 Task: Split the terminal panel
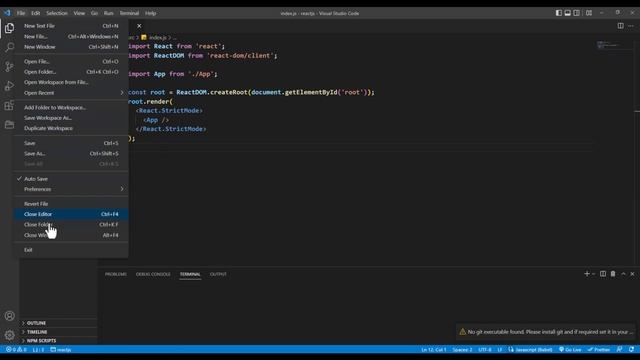point(603,274)
